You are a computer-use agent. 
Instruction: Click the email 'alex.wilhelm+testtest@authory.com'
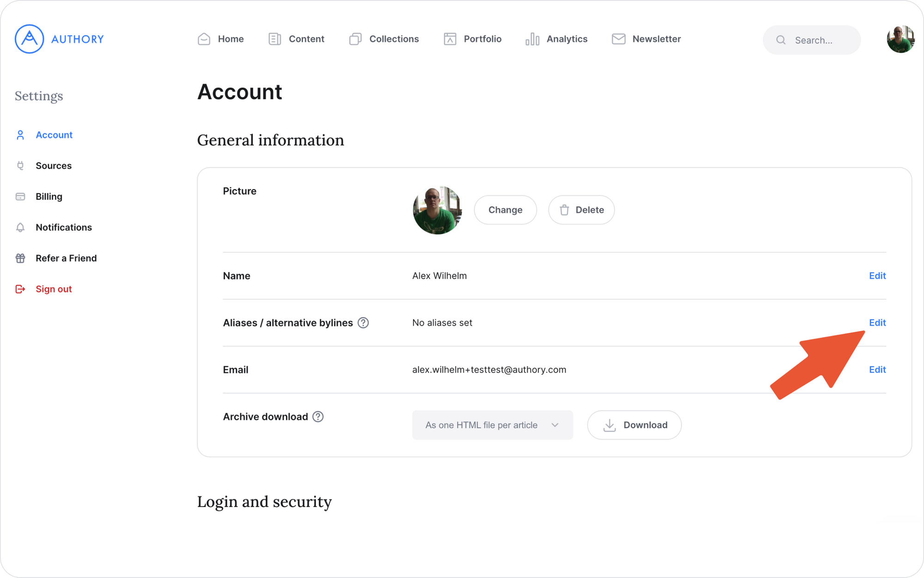coord(489,370)
